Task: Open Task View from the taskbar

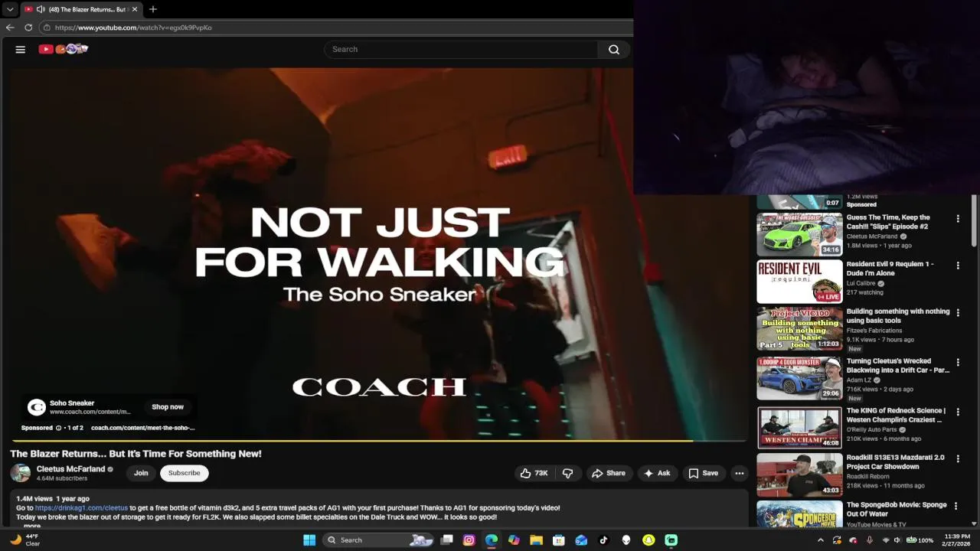Action: click(447, 540)
